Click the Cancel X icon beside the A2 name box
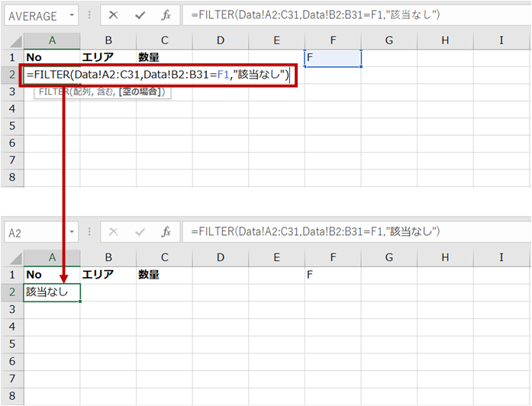The height and width of the screenshot is (406, 532). click(x=113, y=232)
